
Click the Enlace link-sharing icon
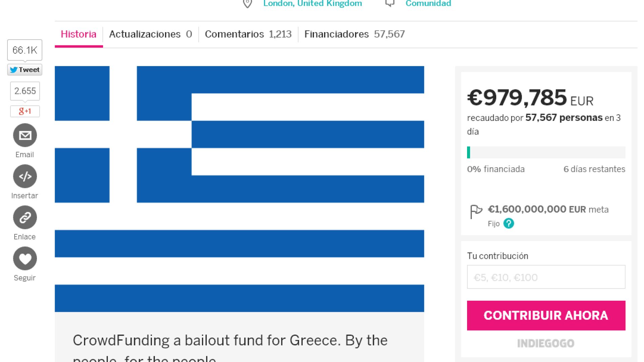[24, 217]
